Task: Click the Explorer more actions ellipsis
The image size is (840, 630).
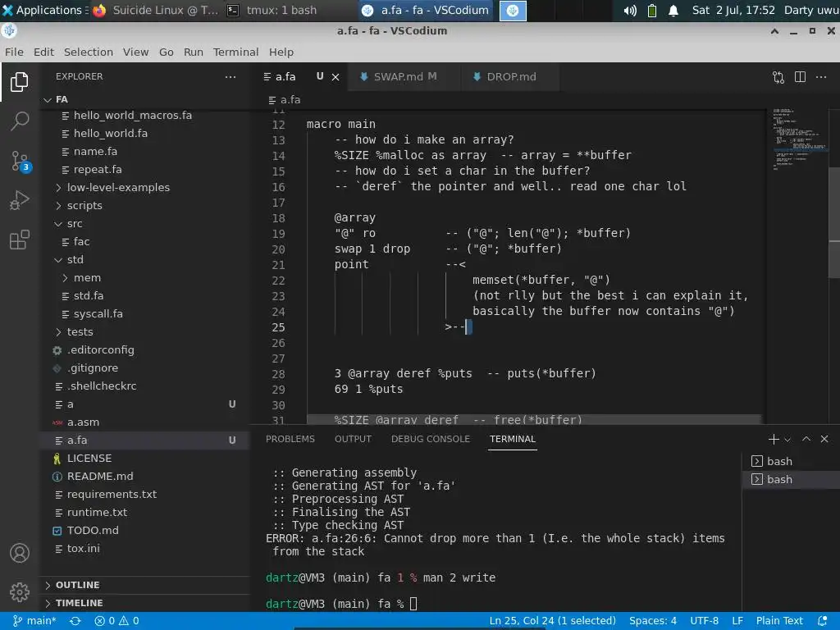Action: tap(231, 76)
